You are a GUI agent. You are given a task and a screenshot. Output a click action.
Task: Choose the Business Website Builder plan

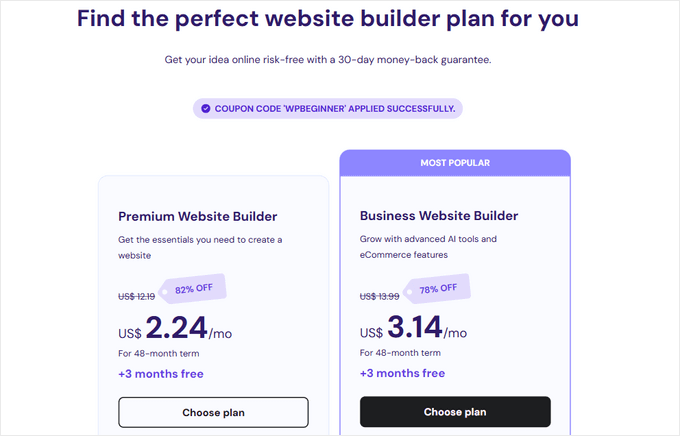pos(455,412)
